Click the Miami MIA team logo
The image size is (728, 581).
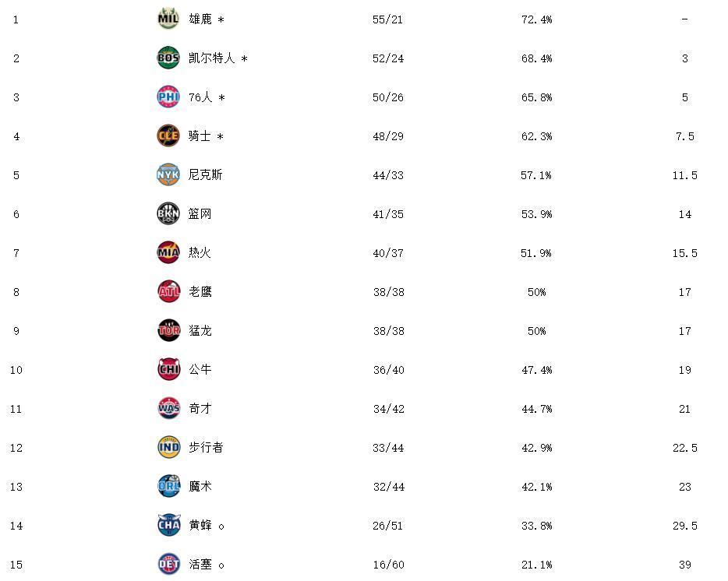pyautogui.click(x=168, y=253)
